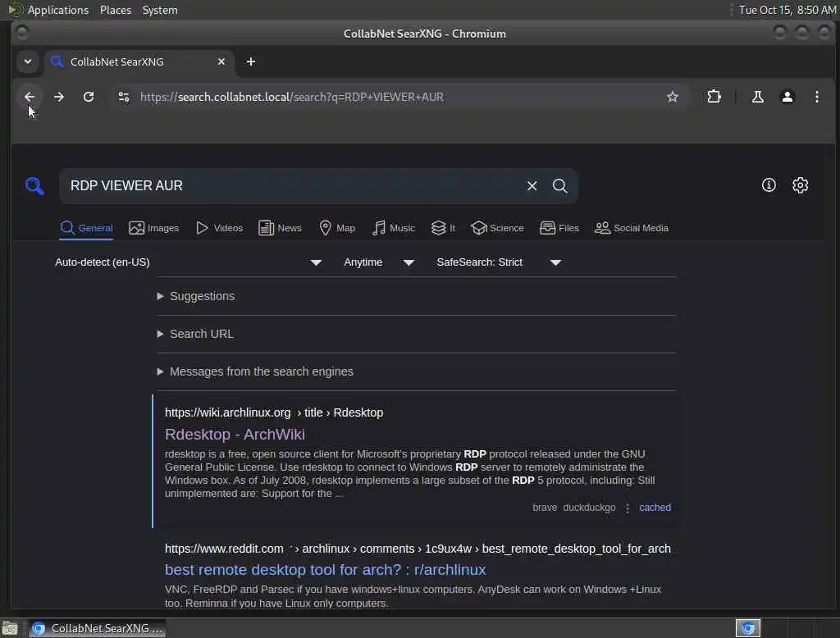Open Chromium three-dot menu
Image resolution: width=840 pixels, height=638 pixels.
pyautogui.click(x=816, y=97)
